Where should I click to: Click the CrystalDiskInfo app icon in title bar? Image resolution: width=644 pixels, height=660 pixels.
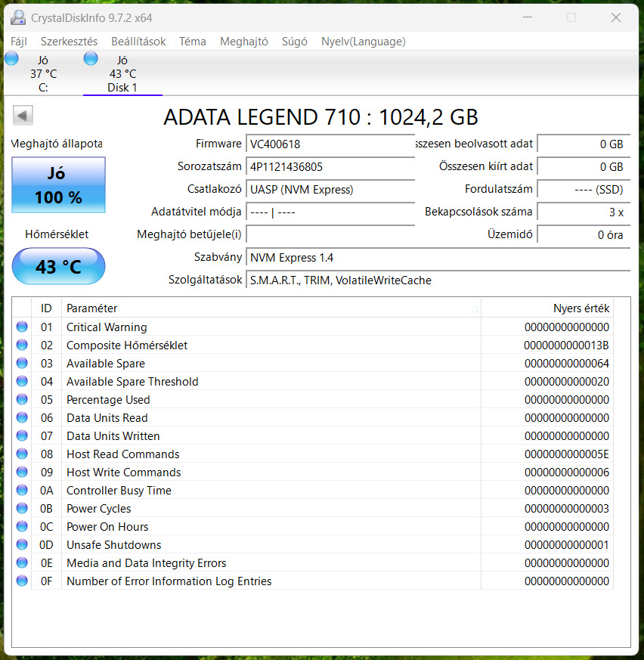point(17,17)
